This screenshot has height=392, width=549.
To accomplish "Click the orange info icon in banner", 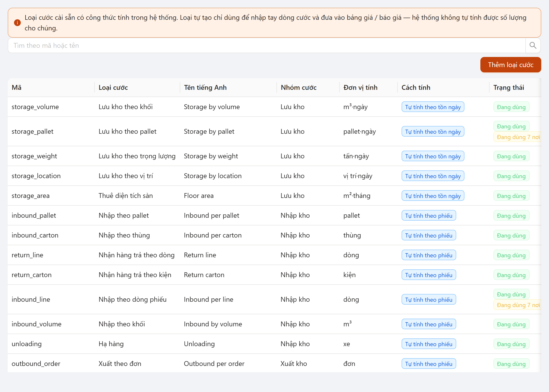I will (x=17, y=23).
